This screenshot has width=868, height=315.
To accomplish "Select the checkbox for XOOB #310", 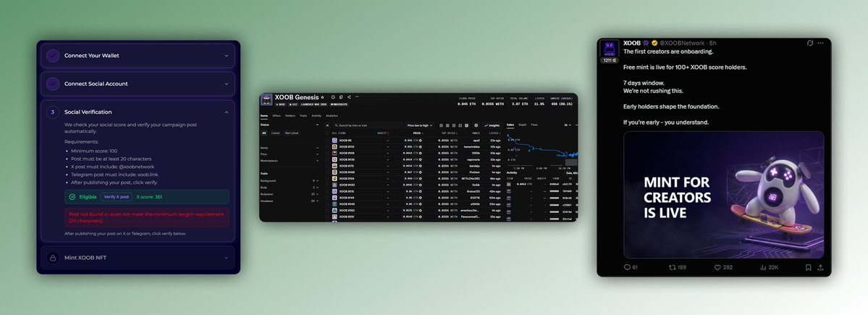I will (x=327, y=147).
